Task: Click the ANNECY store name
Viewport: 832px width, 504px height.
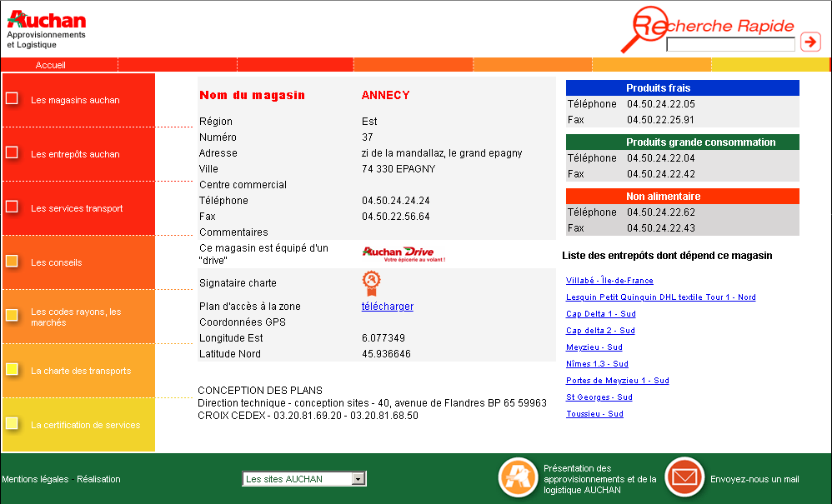Action: point(386,96)
